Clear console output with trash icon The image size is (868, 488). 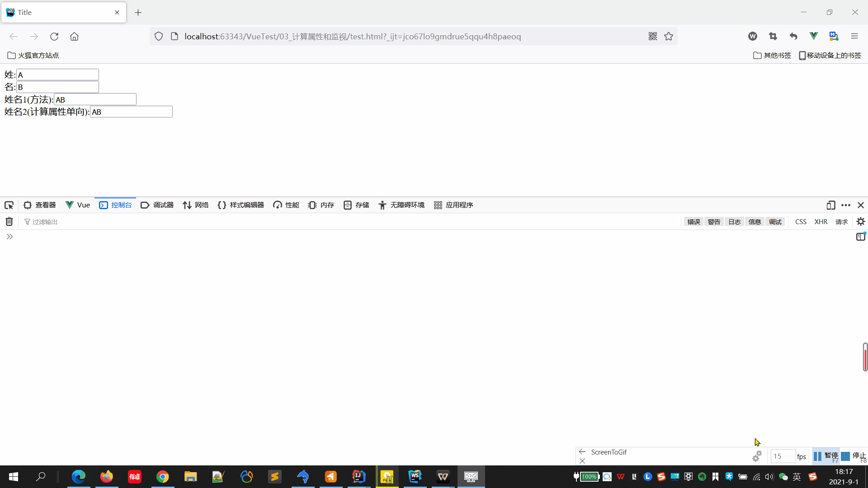click(x=9, y=221)
